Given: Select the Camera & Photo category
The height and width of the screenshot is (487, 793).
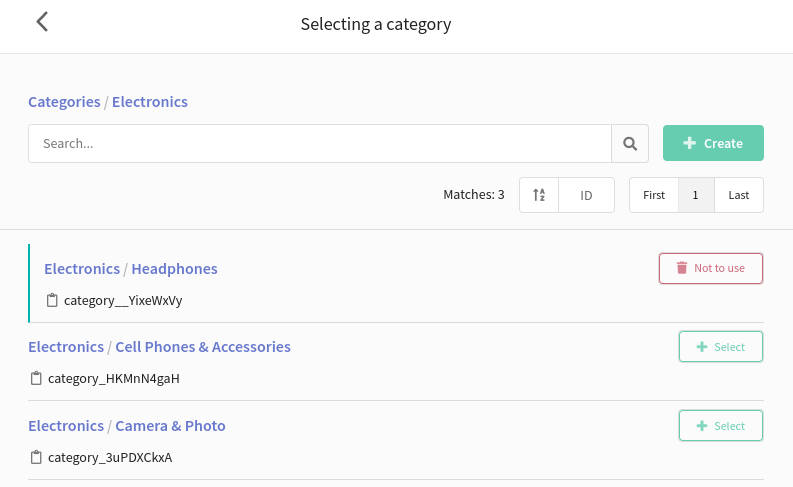Looking at the screenshot, I should click(x=721, y=425).
